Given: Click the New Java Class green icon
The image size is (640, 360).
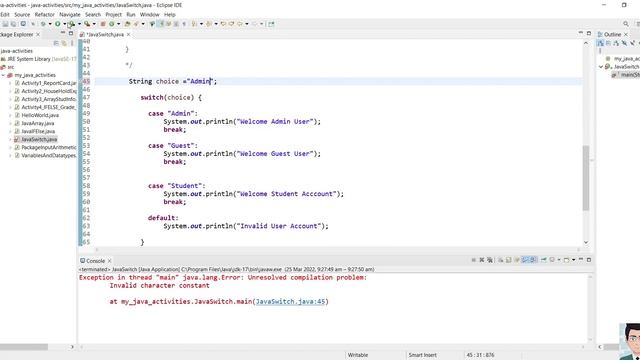Looking at the screenshot, I should 111,24.
